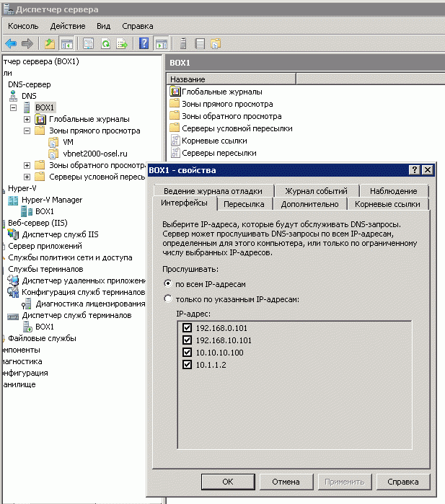Image resolution: width=445 pixels, height=504 pixels.
Task: Expand the Серверы условной пересылки node
Action: point(27,177)
